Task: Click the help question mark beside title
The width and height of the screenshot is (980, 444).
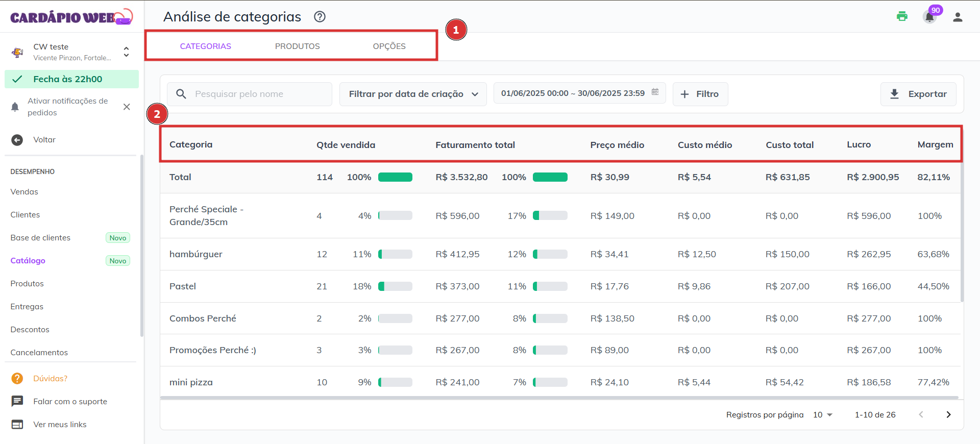Action: [320, 17]
